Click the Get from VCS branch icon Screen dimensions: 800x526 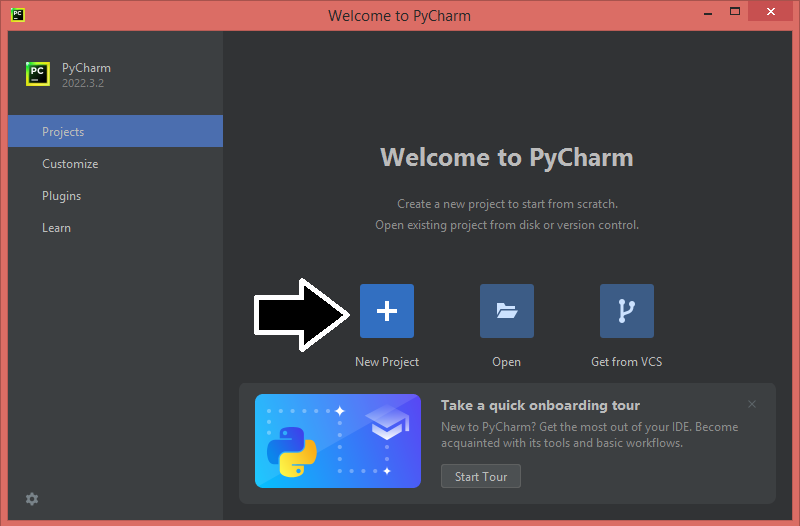(627, 311)
